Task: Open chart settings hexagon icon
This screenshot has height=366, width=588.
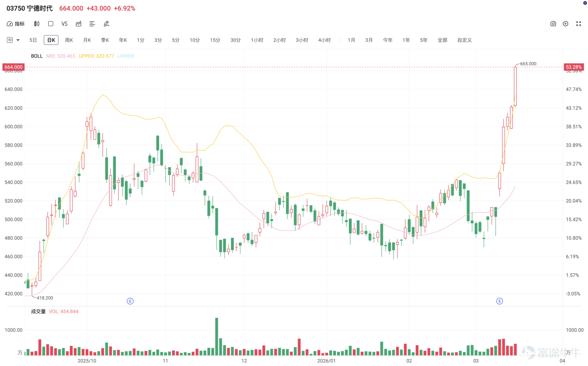Action: click(x=566, y=24)
